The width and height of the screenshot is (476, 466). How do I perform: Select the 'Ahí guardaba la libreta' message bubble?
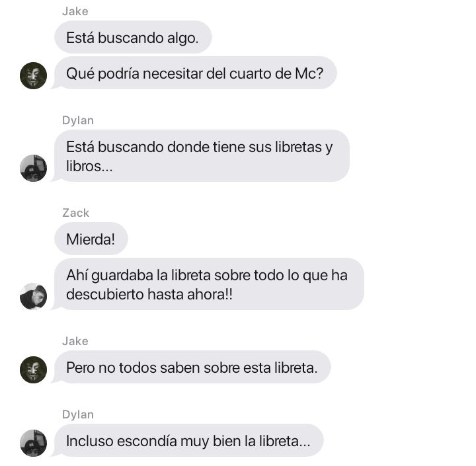coord(209,284)
